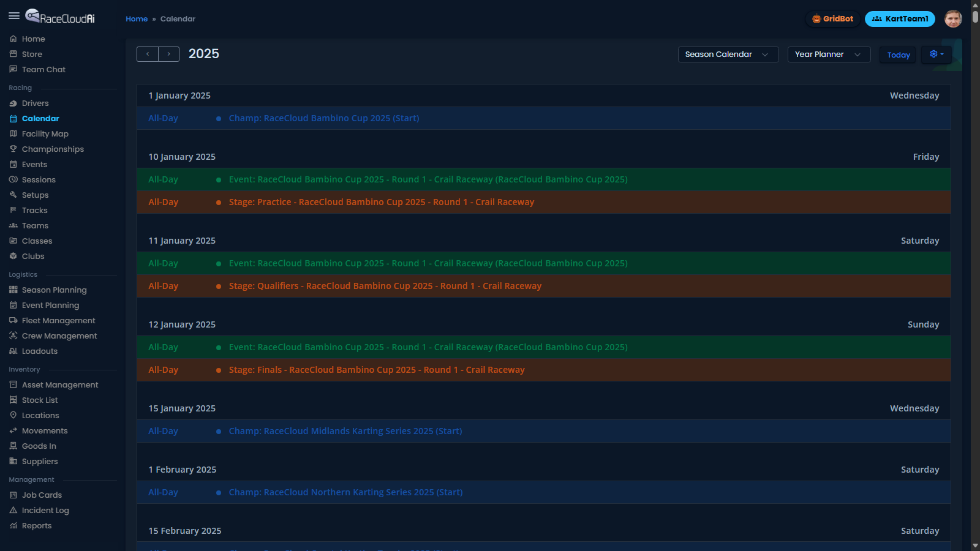Click the Setups wrench icon

tap(13, 195)
